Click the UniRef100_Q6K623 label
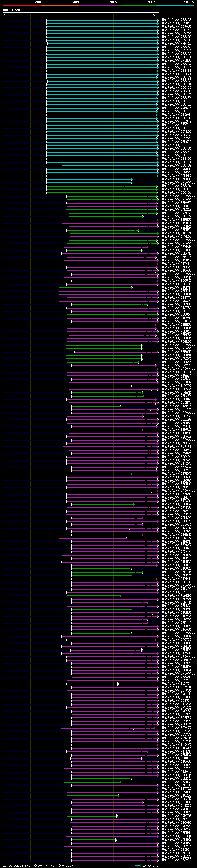Image resolution: width=197 pixels, height=868 pixels. tap(176, 142)
